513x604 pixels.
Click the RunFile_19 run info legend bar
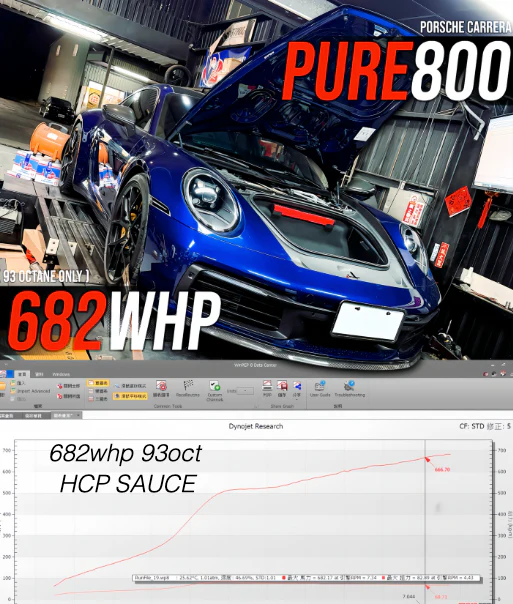tap(307, 578)
